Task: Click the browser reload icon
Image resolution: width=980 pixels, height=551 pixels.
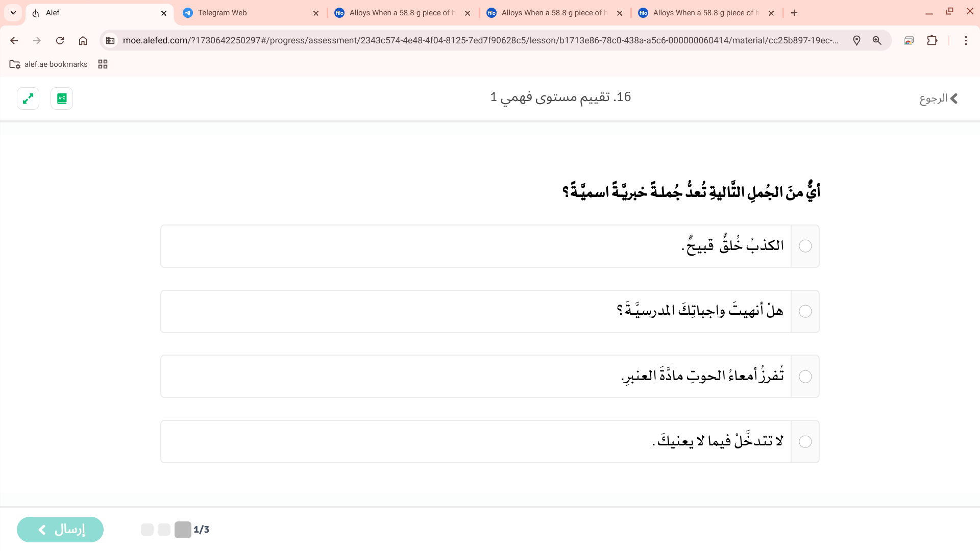Action: pyautogui.click(x=60, y=41)
